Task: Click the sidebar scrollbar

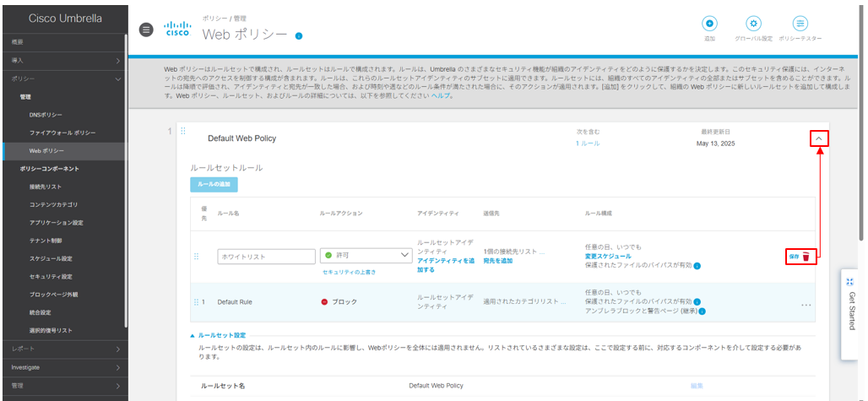Action: point(126,180)
